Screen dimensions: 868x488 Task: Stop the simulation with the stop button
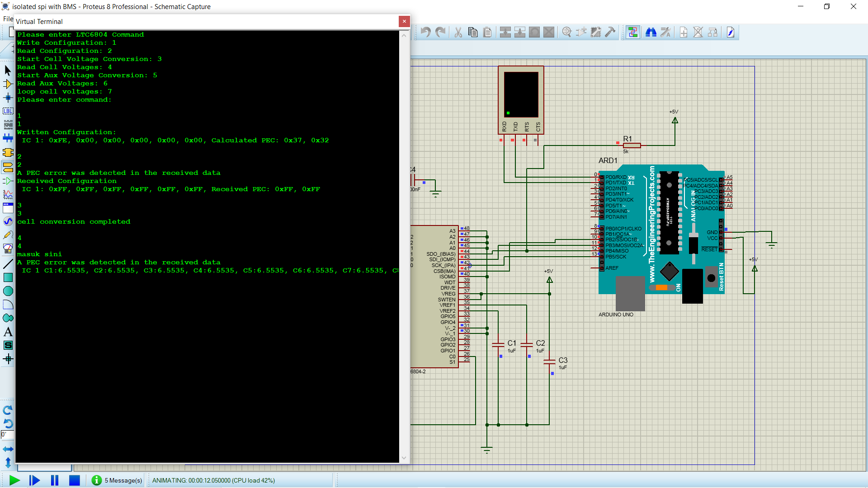pos(75,480)
